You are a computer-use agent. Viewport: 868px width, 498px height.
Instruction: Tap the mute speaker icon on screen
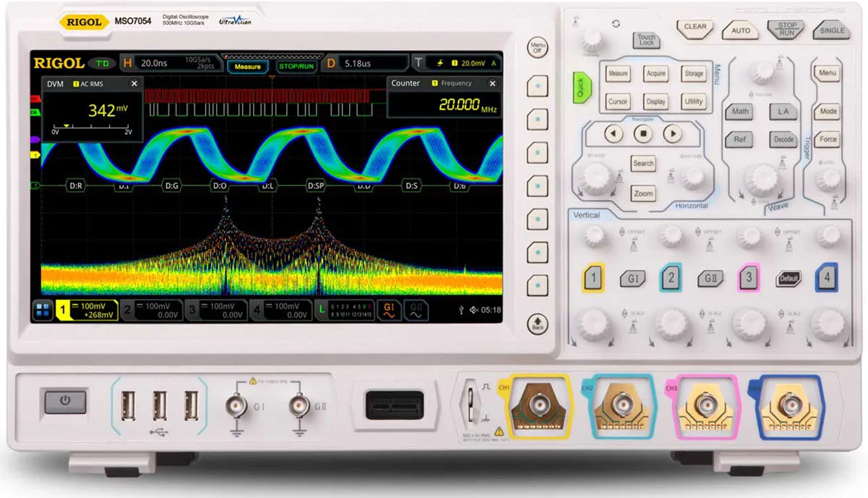(474, 310)
